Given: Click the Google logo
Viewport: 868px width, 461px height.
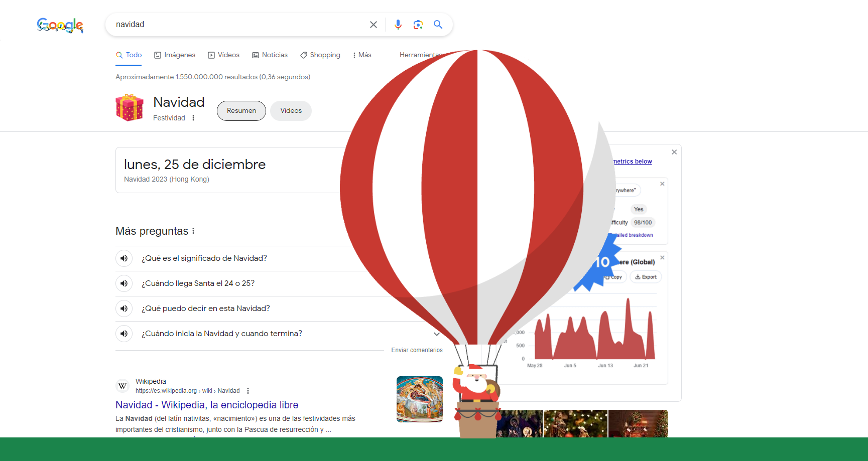Looking at the screenshot, I should 60,25.
